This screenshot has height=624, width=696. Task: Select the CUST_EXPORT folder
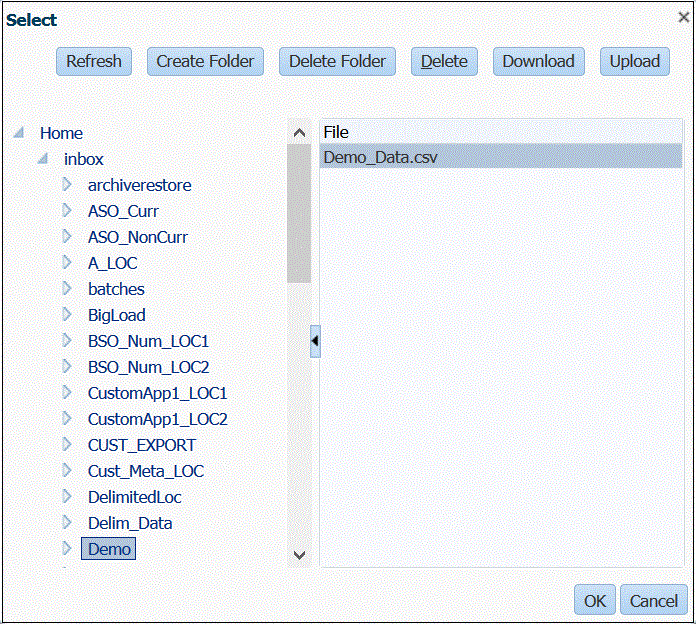142,445
